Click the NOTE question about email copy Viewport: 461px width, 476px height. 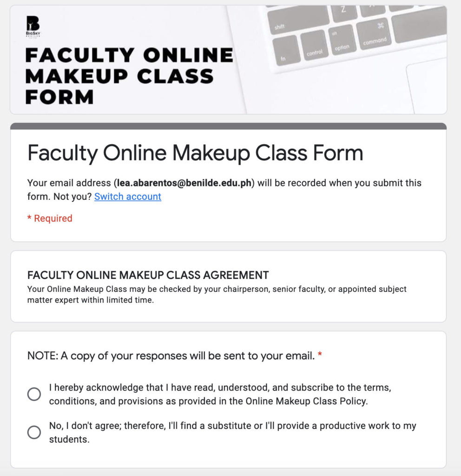point(167,355)
